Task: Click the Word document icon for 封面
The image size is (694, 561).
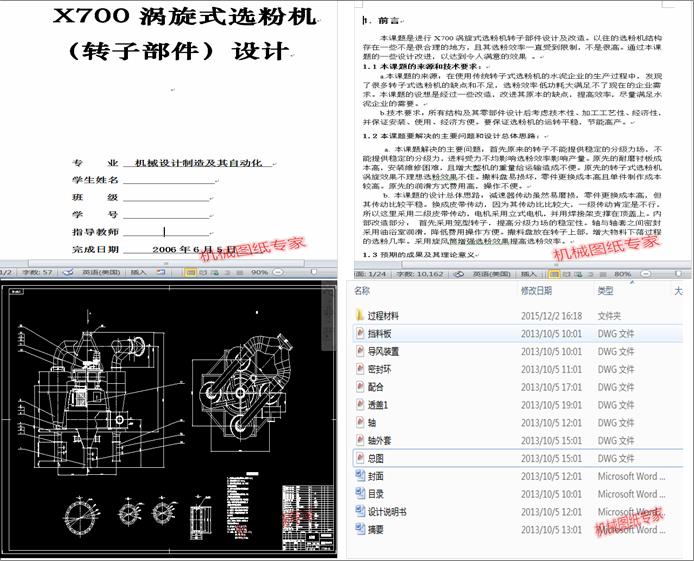Action: (360, 476)
